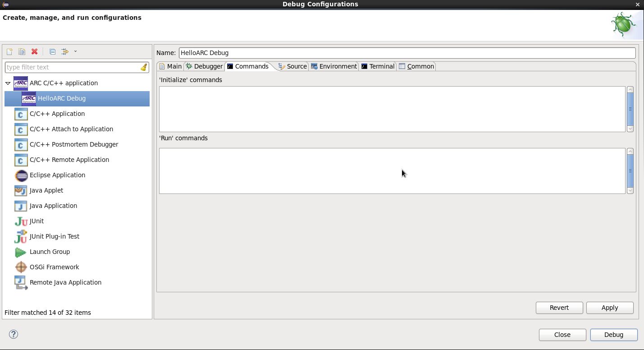Open the view menu dropdown arrow

click(x=75, y=51)
